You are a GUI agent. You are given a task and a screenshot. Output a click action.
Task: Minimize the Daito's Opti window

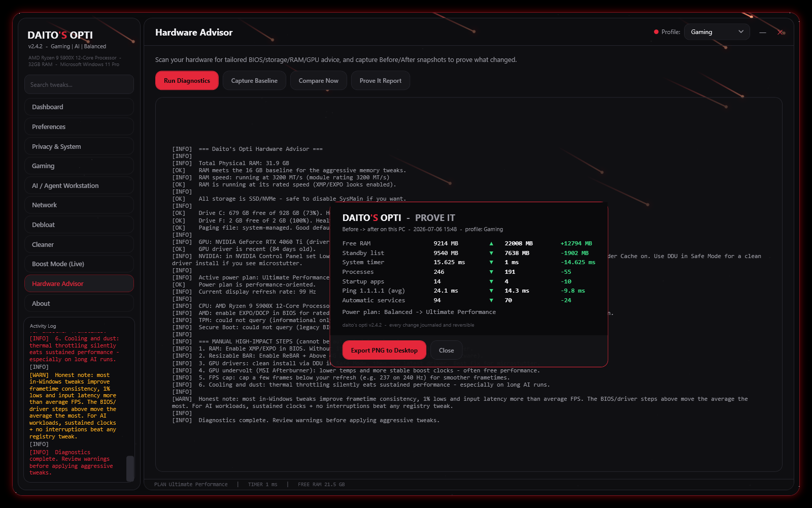tap(762, 32)
